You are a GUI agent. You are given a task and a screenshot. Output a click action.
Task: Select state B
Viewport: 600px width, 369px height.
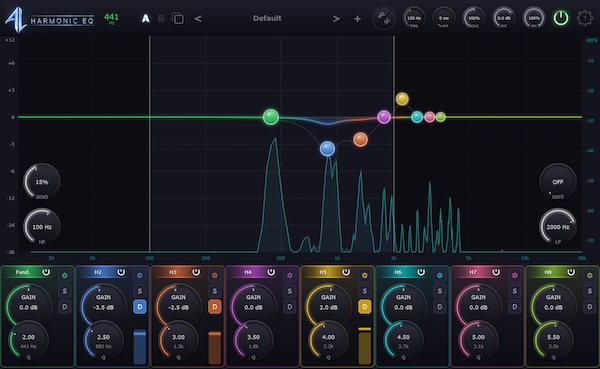pos(161,18)
